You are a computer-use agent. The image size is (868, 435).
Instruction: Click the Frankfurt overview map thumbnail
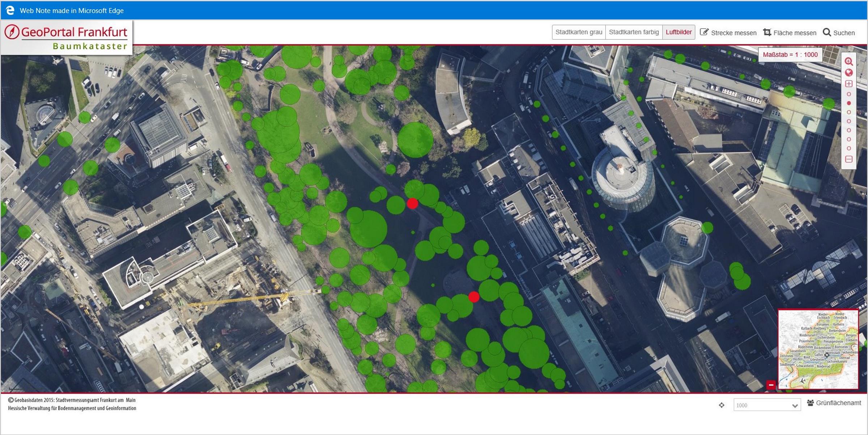coord(818,349)
